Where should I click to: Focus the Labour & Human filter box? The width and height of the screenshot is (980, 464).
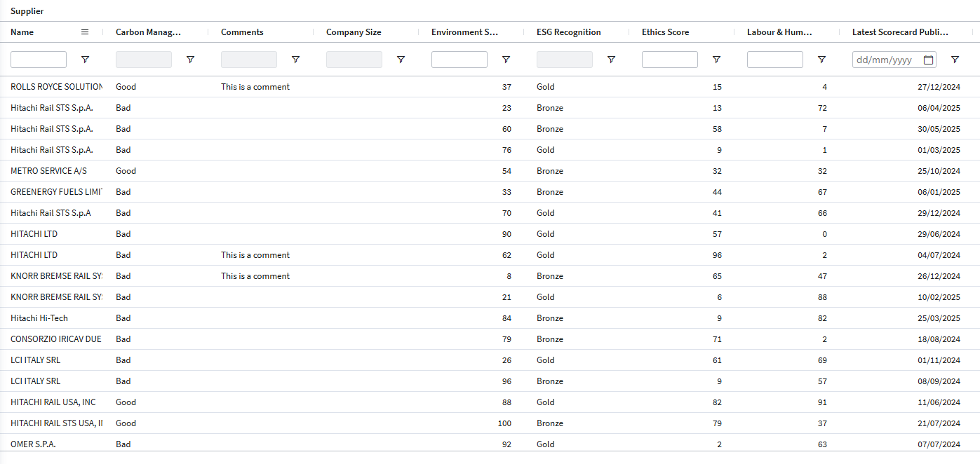point(775,60)
